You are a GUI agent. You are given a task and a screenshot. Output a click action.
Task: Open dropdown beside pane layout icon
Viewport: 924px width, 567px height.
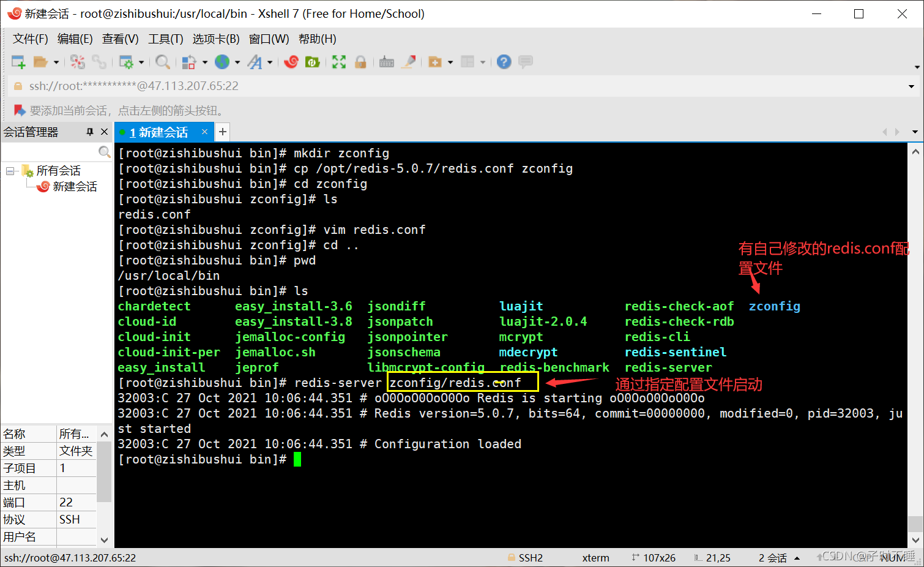(483, 62)
